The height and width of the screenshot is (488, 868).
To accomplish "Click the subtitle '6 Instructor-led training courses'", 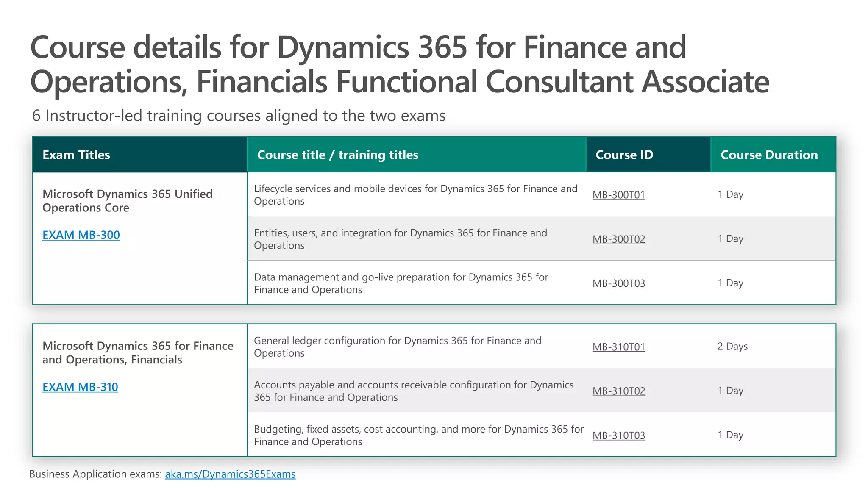I will pyautogui.click(x=239, y=116).
